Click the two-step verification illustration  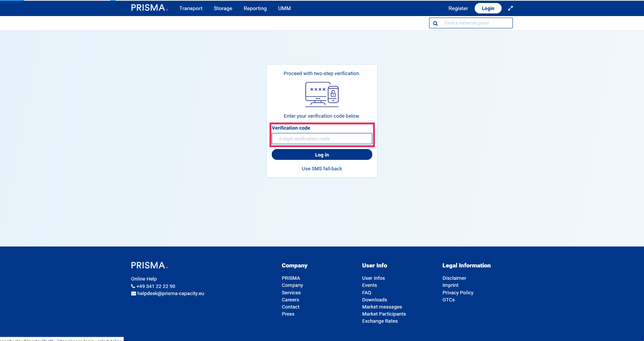coord(322,94)
